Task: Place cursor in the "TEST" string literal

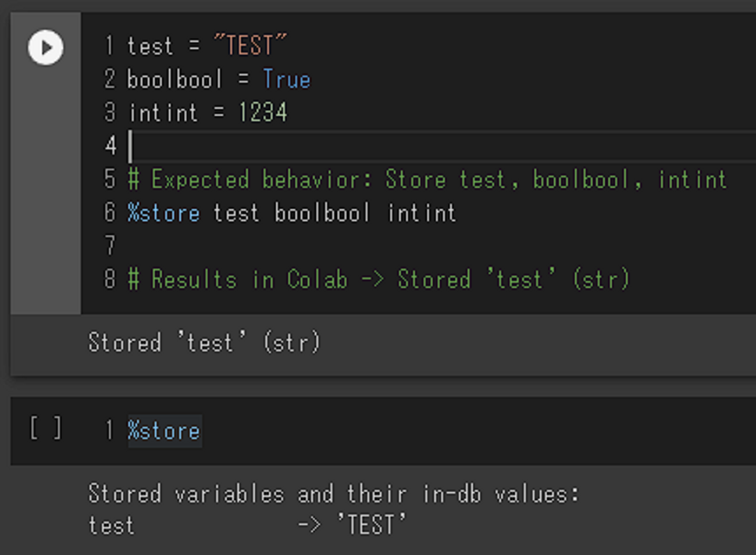Action: coord(250,45)
